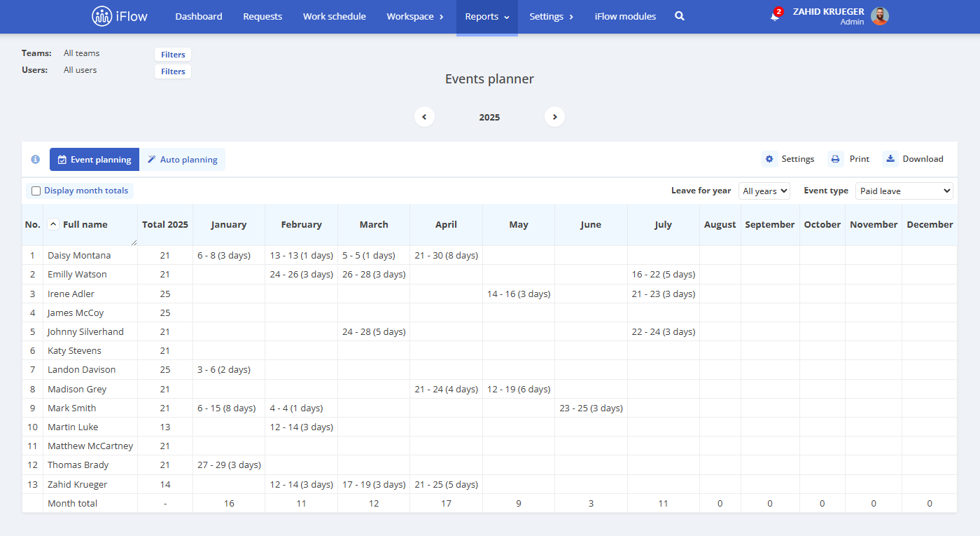Image resolution: width=980 pixels, height=536 pixels.
Task: Click Mark Smith's June 23 - 25 entry
Action: pyautogui.click(x=591, y=408)
